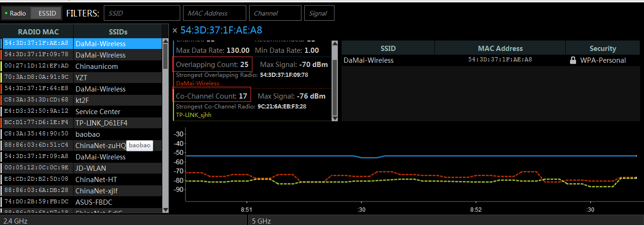Sort list by SSIDs column header
Viewport: 644px width, 225px height.
[118, 32]
